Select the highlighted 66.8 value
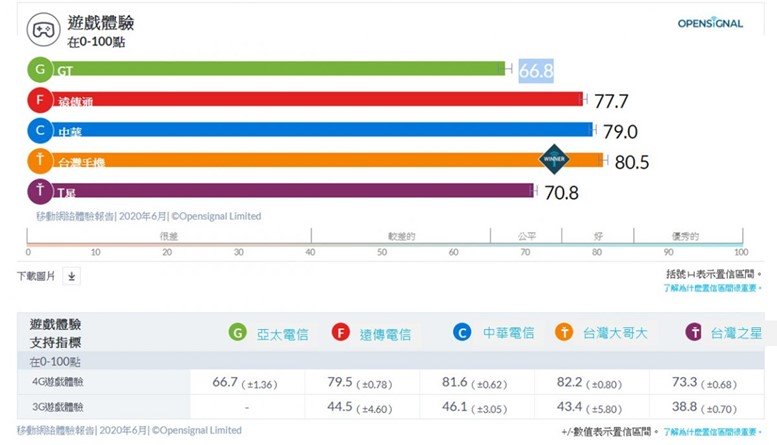 (x=536, y=71)
